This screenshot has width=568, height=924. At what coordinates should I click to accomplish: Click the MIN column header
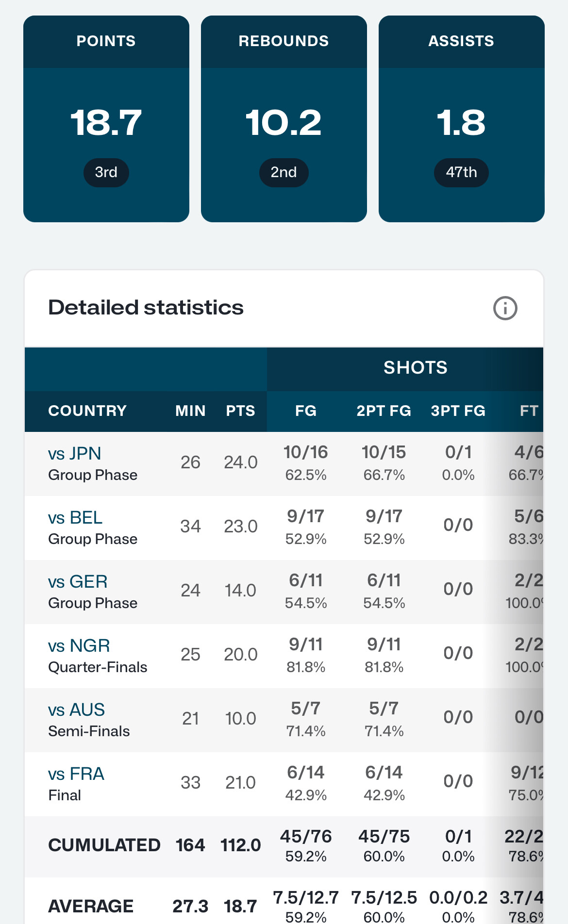click(190, 411)
